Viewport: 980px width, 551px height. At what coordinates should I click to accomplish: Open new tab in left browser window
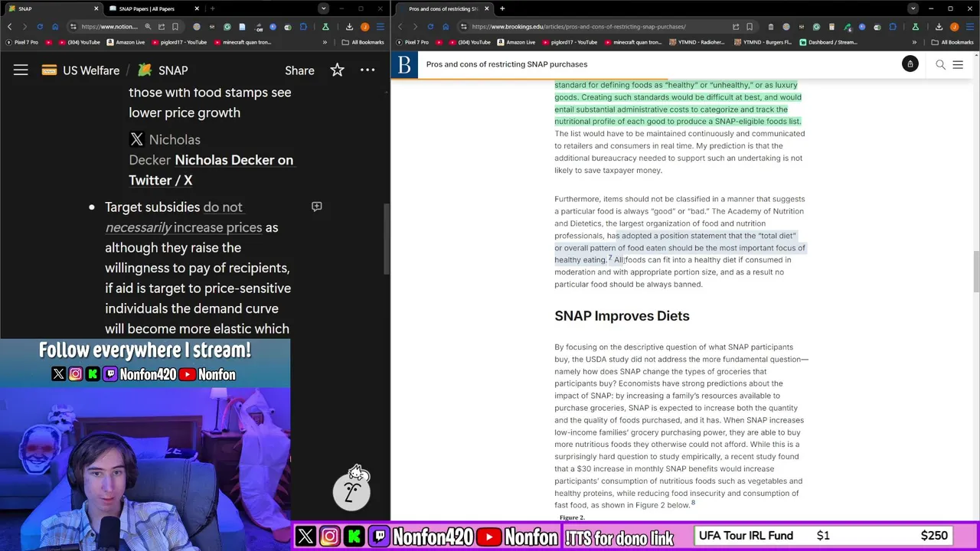point(212,8)
